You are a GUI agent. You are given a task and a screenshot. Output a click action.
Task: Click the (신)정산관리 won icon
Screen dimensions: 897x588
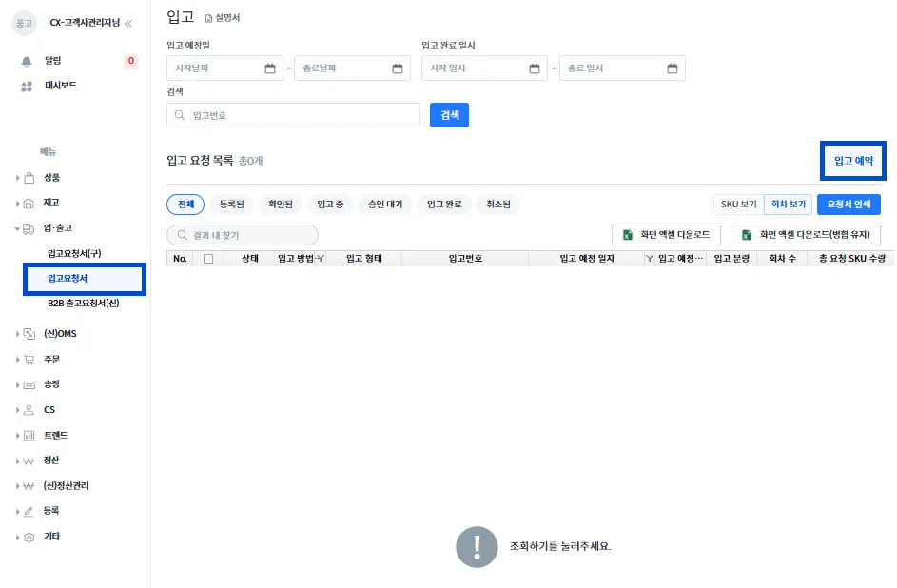[x=29, y=486]
